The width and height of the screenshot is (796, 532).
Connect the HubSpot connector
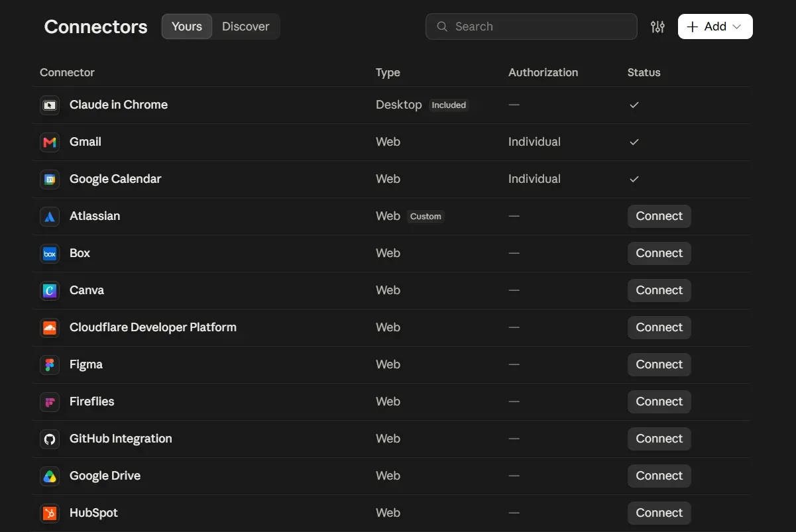[659, 513]
